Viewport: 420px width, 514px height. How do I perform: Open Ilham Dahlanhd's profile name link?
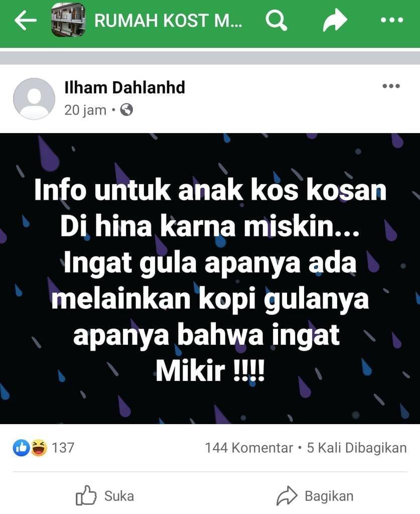[x=125, y=87]
